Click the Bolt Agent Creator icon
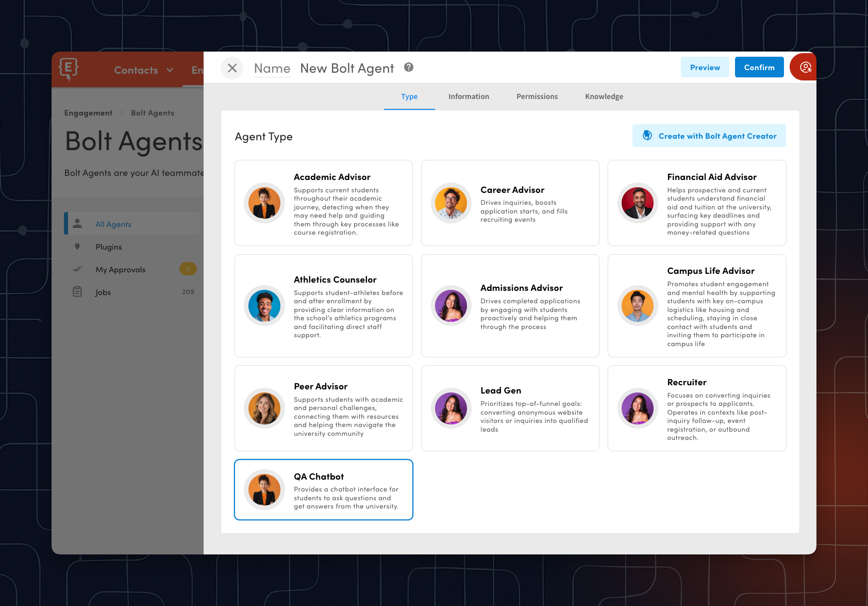868x606 pixels. (647, 136)
